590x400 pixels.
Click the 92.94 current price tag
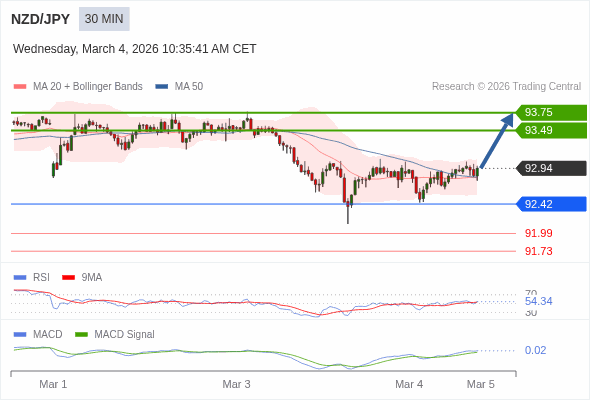pos(551,168)
